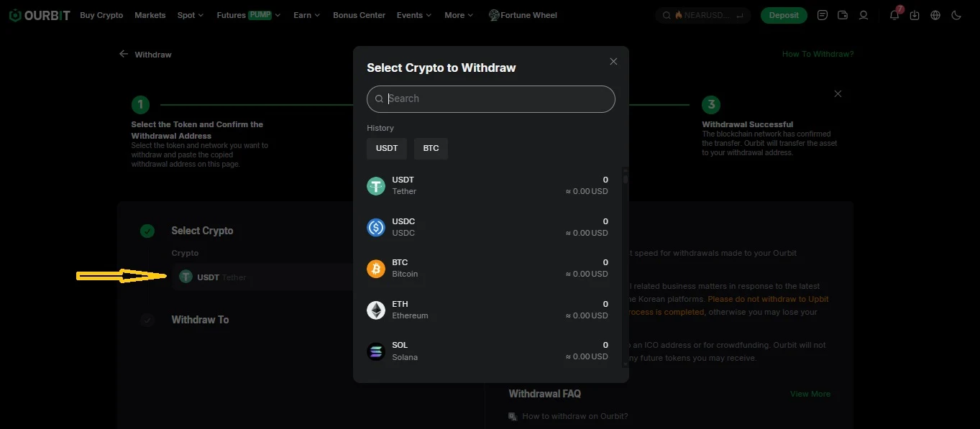The height and width of the screenshot is (429, 980).
Task: Expand the Spot dropdown menu
Action: click(191, 15)
